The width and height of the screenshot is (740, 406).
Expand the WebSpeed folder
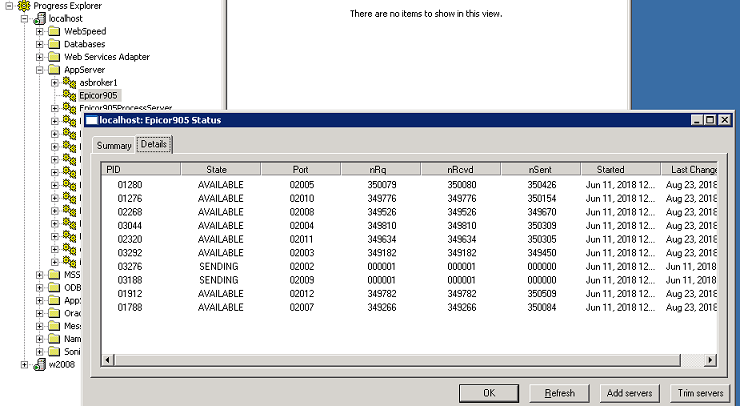point(40,32)
